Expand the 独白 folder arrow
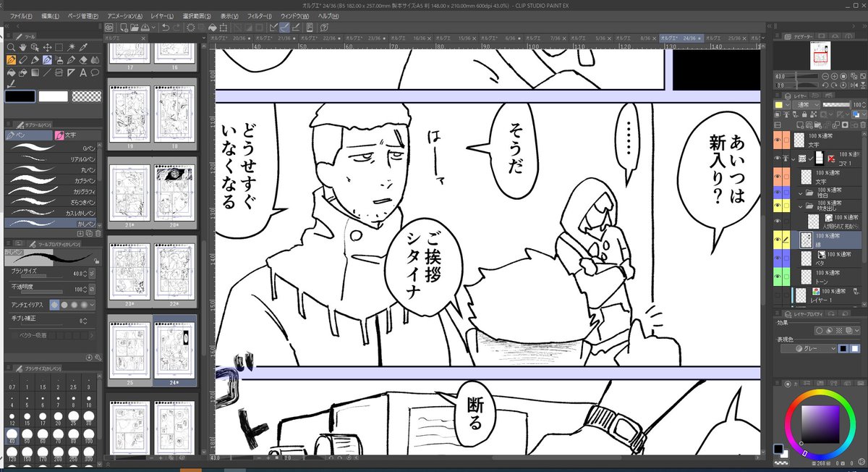The height and width of the screenshot is (472, 868). (801, 193)
